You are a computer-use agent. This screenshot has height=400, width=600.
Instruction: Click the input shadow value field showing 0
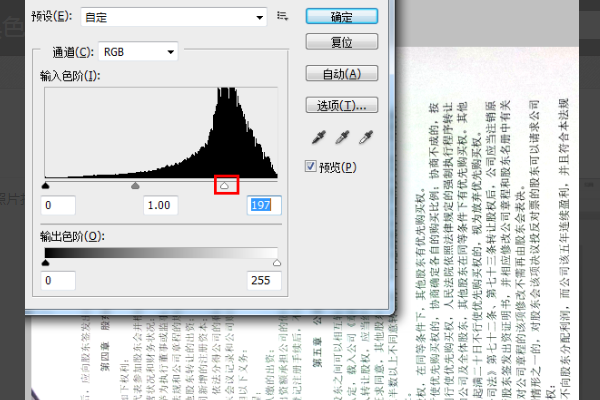click(59, 205)
